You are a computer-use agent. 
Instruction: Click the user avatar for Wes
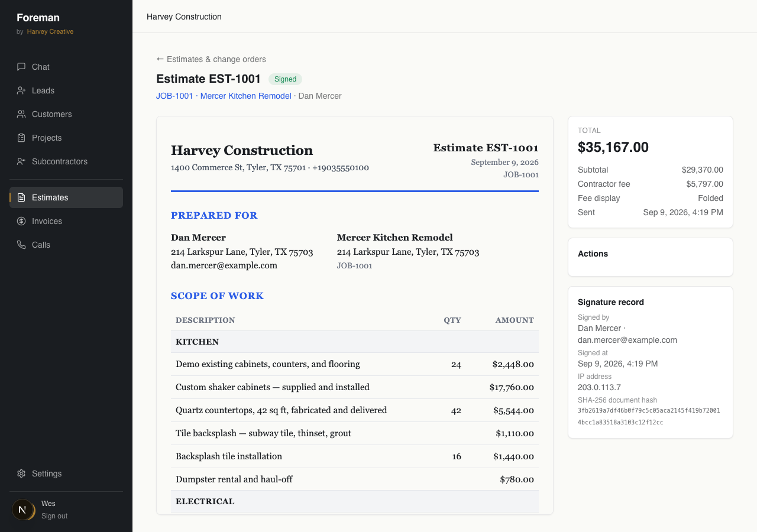click(24, 510)
